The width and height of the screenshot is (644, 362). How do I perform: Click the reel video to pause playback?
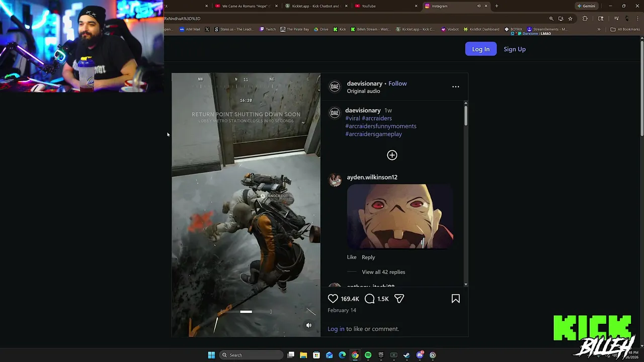(246, 205)
